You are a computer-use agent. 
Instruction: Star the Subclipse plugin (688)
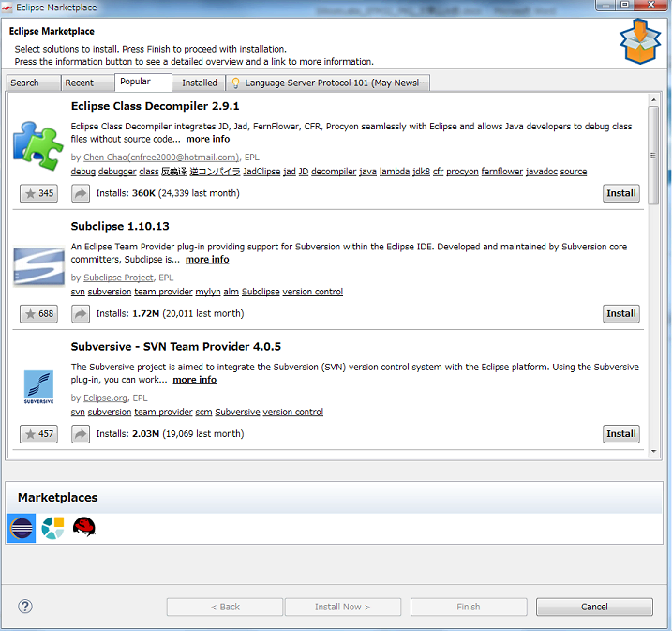(38, 314)
